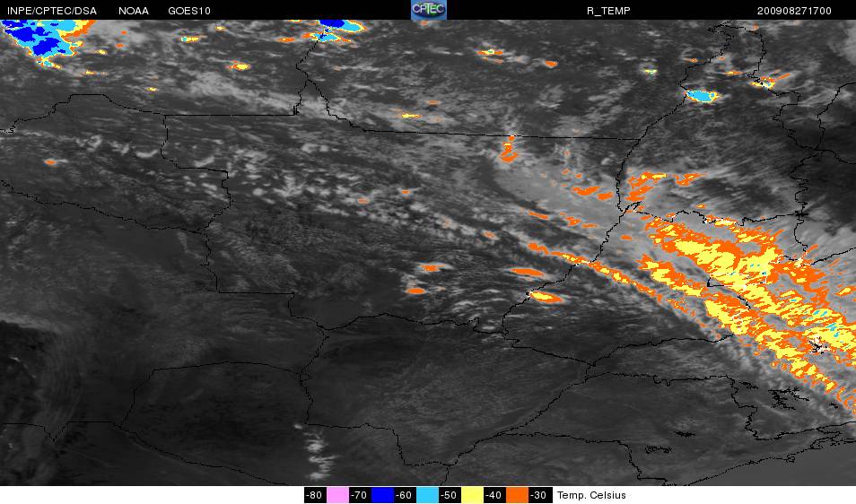Select the orange legend color swatch
This screenshot has height=504, width=856.
tap(517, 495)
